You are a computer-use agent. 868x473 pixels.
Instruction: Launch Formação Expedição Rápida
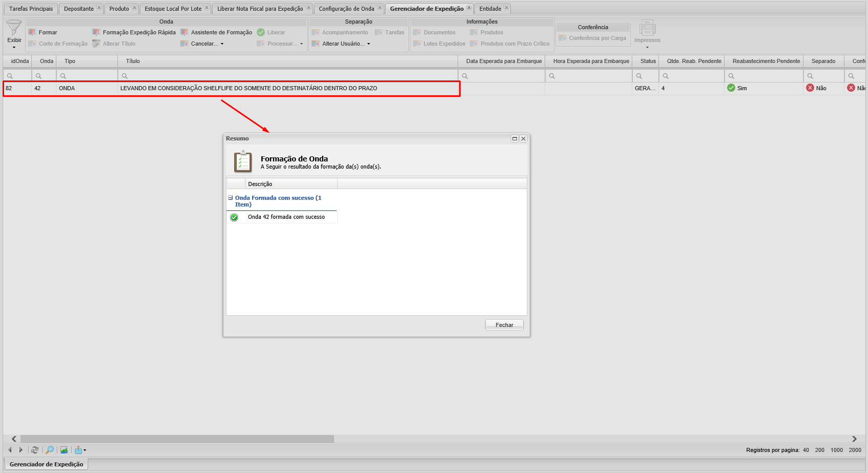pos(134,32)
